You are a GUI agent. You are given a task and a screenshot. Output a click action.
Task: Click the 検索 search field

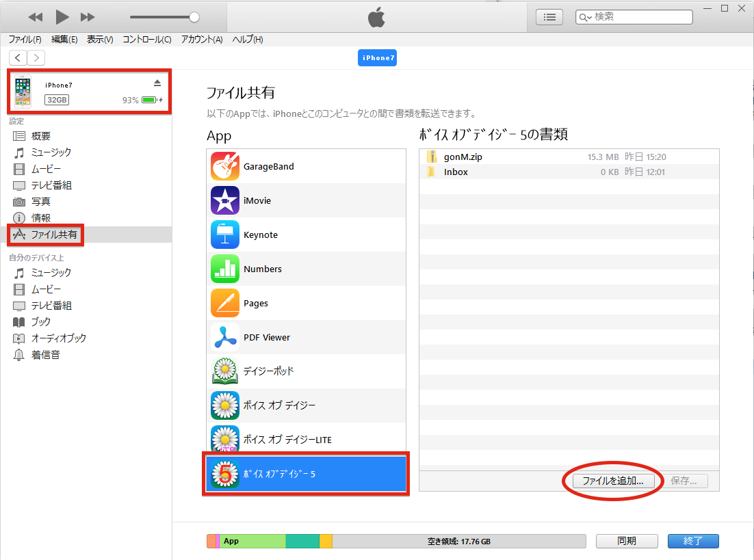[634, 17]
